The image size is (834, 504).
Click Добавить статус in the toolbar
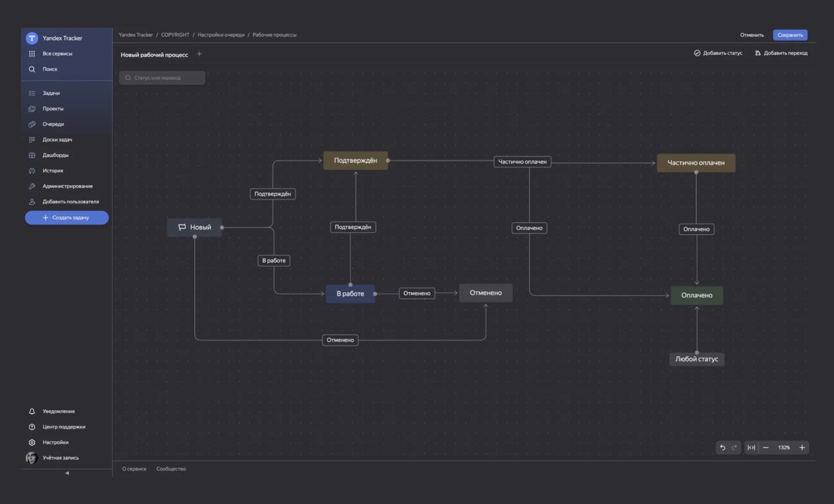click(x=718, y=53)
